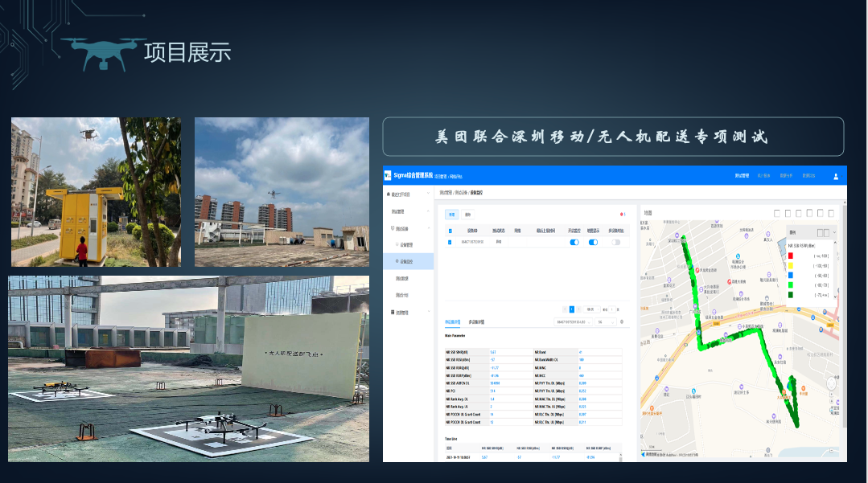
Task: Open the device ID selector dropdown
Action: pyautogui.click(x=573, y=322)
